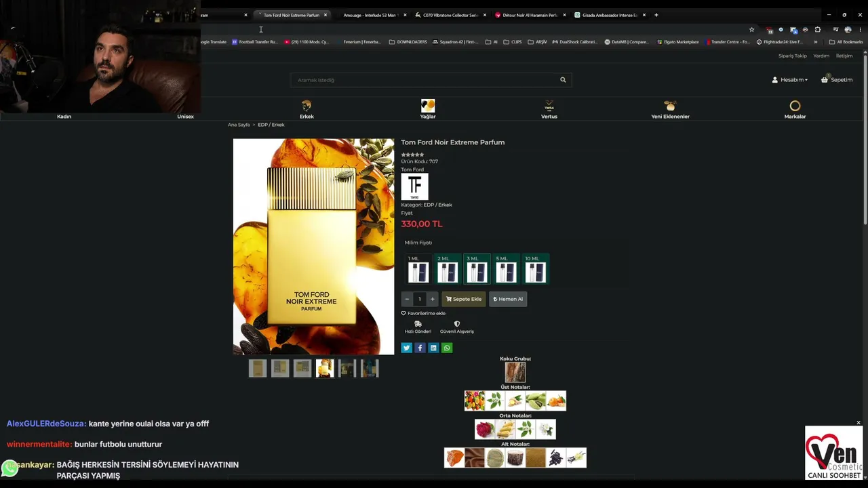Switch to the Amouage Interlude 53 Man tab

tap(371, 15)
